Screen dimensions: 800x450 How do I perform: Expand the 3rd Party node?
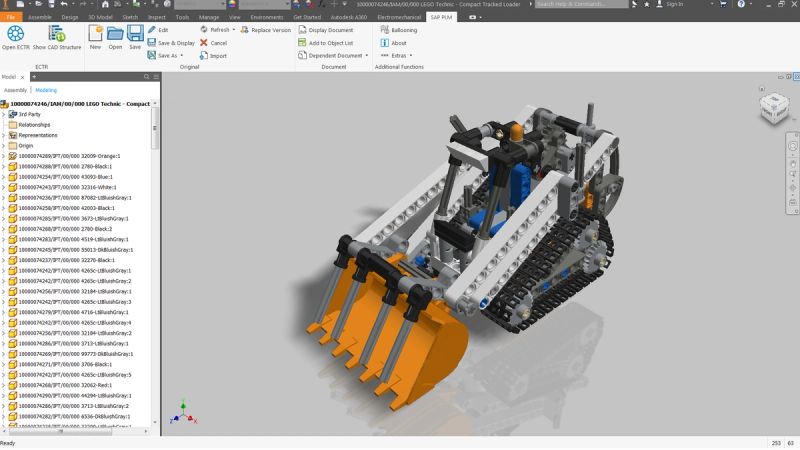coord(4,114)
